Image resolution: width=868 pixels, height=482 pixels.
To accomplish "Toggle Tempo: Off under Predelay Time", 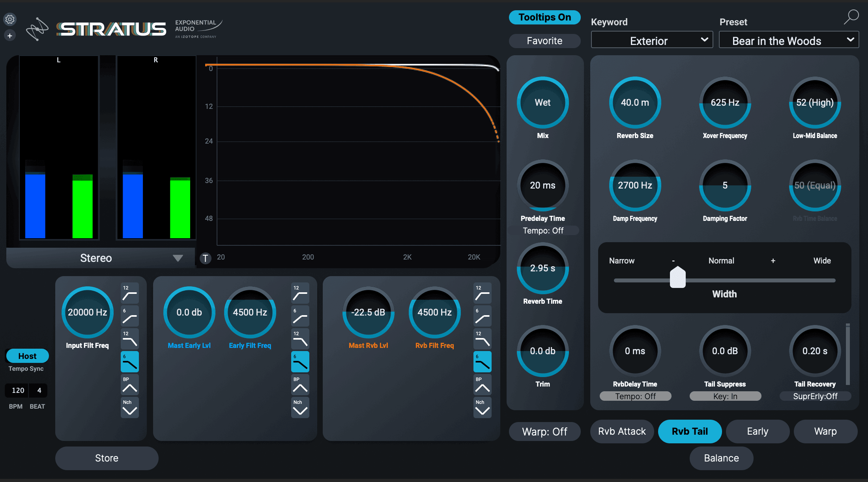I will (x=543, y=230).
